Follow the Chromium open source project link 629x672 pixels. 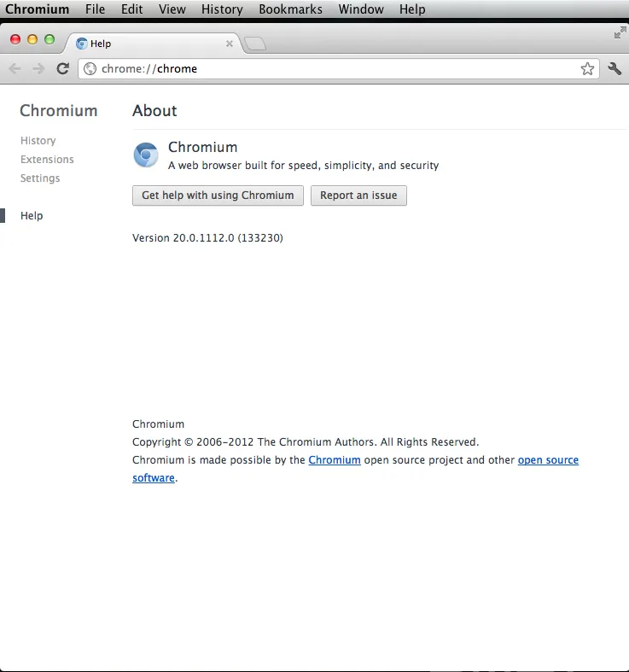(x=334, y=460)
